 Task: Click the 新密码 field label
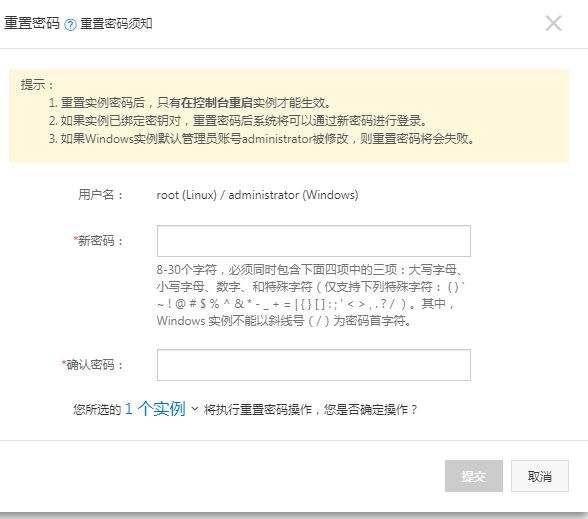coord(98,241)
